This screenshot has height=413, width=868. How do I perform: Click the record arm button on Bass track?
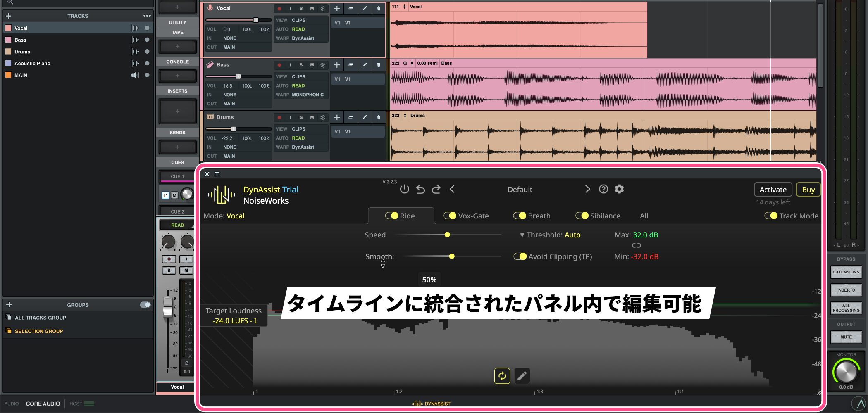[279, 65]
